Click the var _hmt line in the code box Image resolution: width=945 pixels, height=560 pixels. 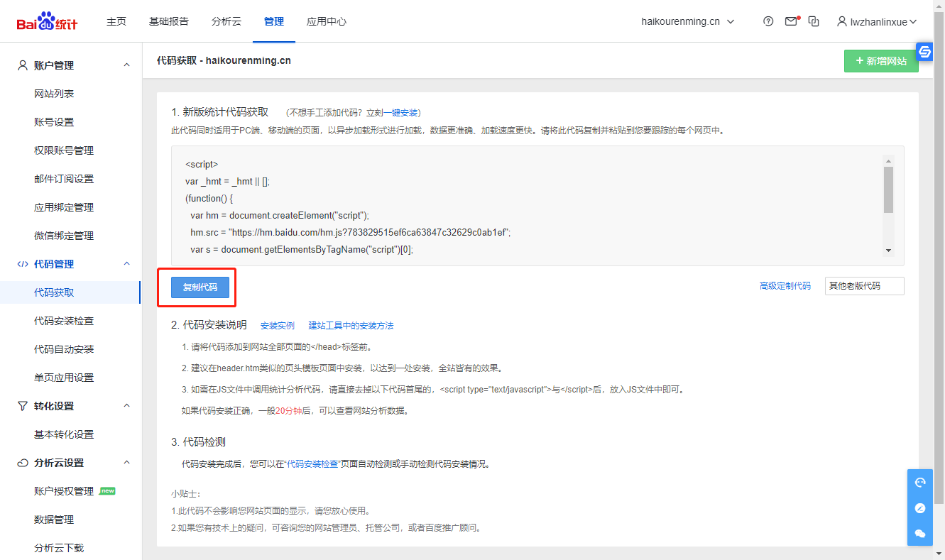click(x=227, y=181)
